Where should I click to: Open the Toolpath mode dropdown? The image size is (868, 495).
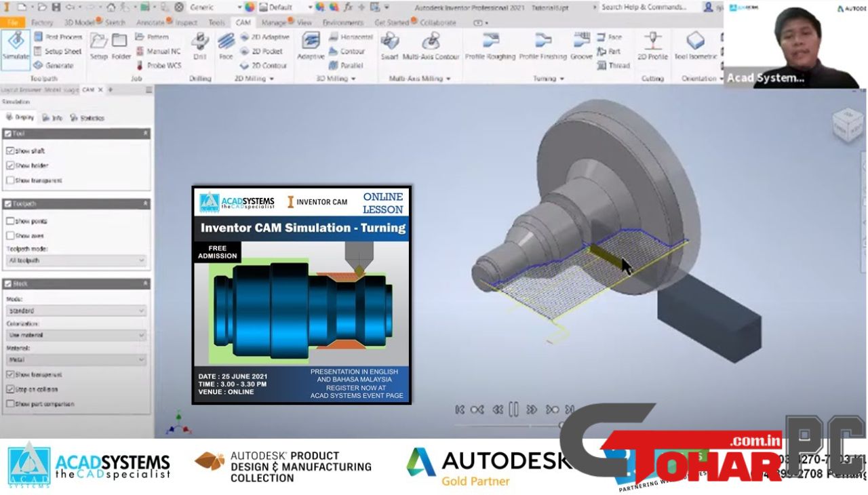point(76,260)
